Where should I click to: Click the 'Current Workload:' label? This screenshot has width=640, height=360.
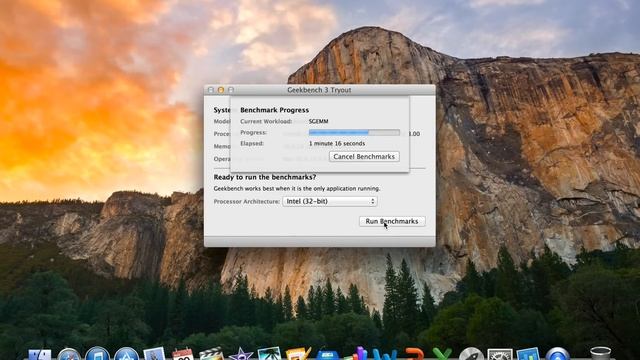(266, 121)
